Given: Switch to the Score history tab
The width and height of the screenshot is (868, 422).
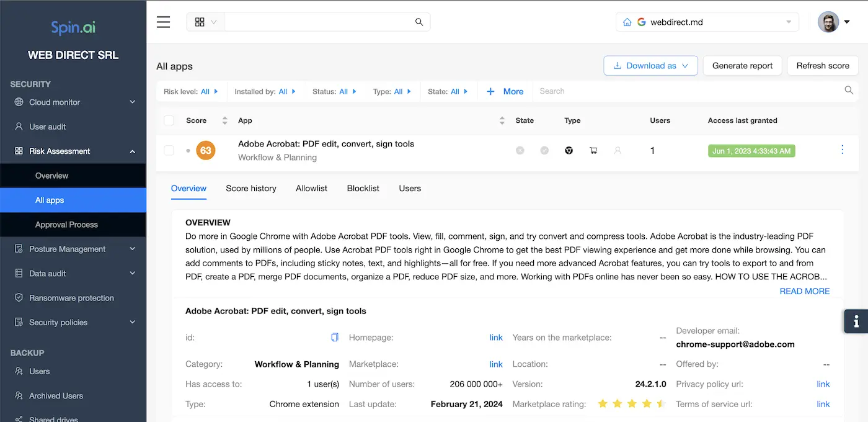Looking at the screenshot, I should [251, 188].
